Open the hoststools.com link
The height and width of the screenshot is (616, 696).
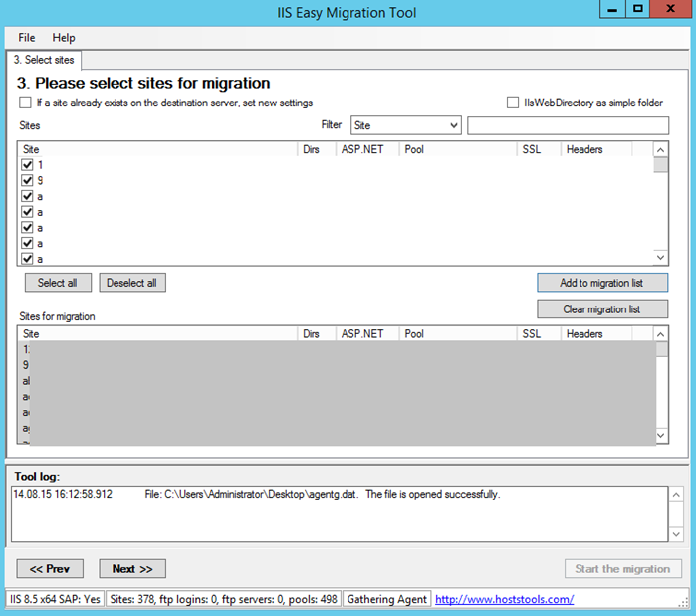(x=504, y=599)
